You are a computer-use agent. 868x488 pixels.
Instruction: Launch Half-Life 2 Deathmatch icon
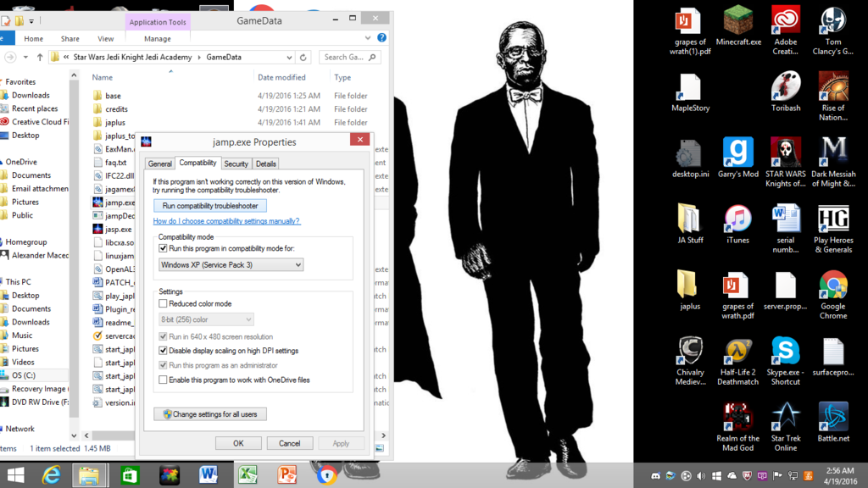pyautogui.click(x=738, y=361)
